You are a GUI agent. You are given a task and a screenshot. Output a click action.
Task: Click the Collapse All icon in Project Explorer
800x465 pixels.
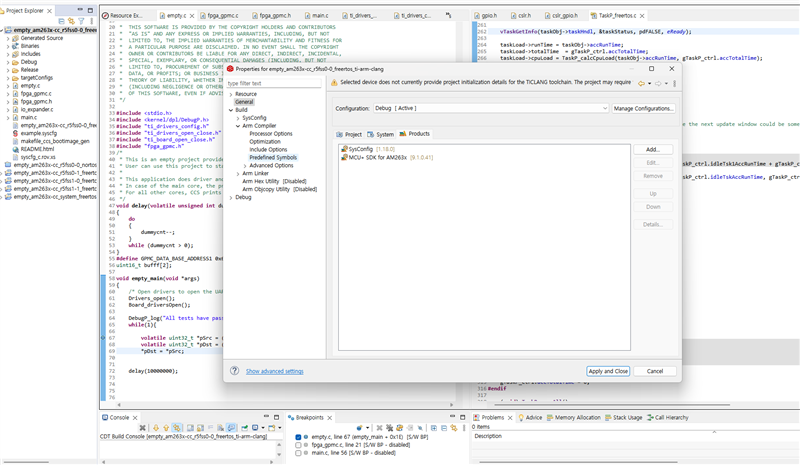tap(62, 20)
